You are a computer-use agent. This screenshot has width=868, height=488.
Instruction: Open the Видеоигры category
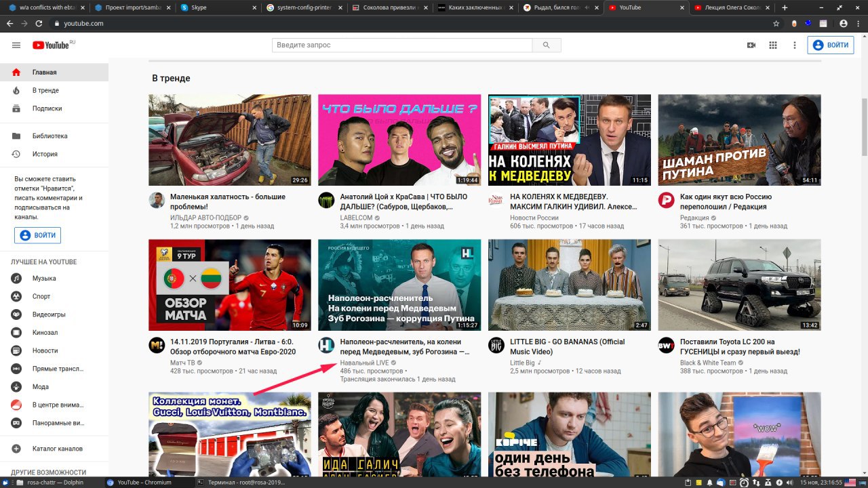click(54, 314)
